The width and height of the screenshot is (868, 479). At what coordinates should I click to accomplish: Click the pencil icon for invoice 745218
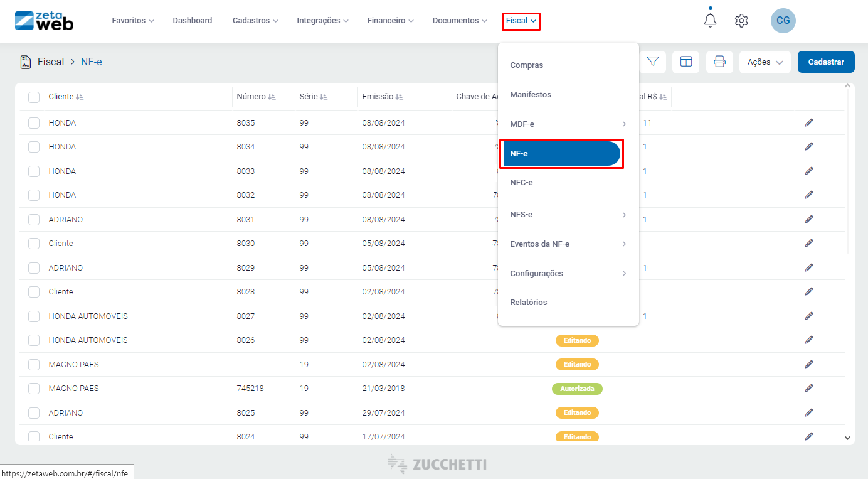click(808, 389)
